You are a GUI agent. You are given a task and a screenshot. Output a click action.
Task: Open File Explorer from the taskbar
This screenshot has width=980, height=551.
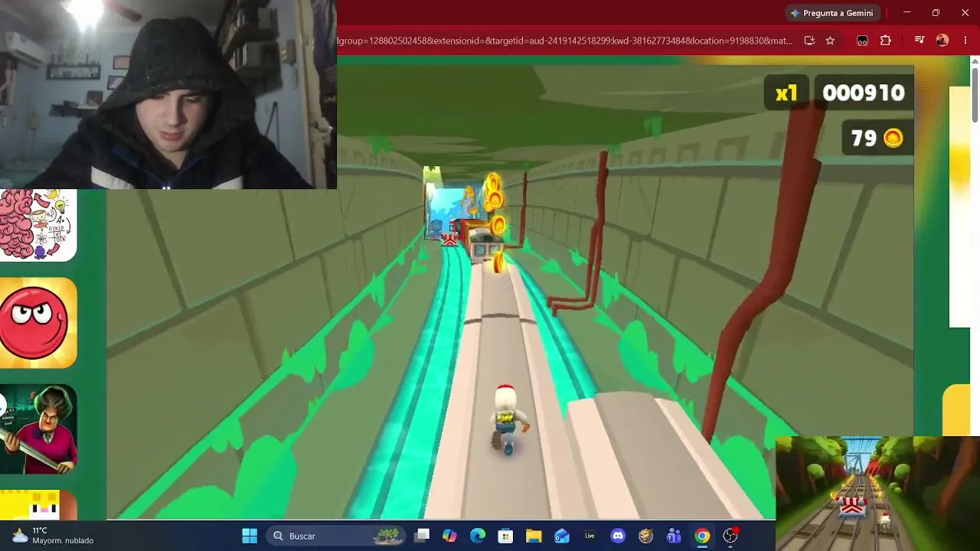click(534, 536)
